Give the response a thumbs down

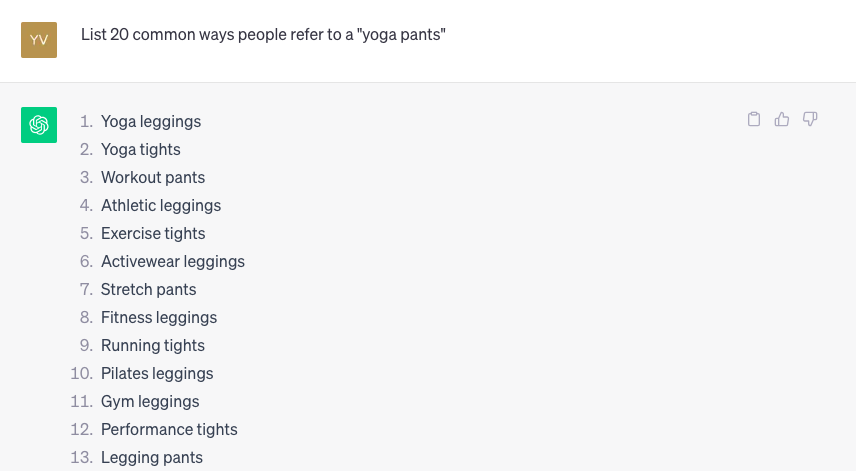coord(810,119)
